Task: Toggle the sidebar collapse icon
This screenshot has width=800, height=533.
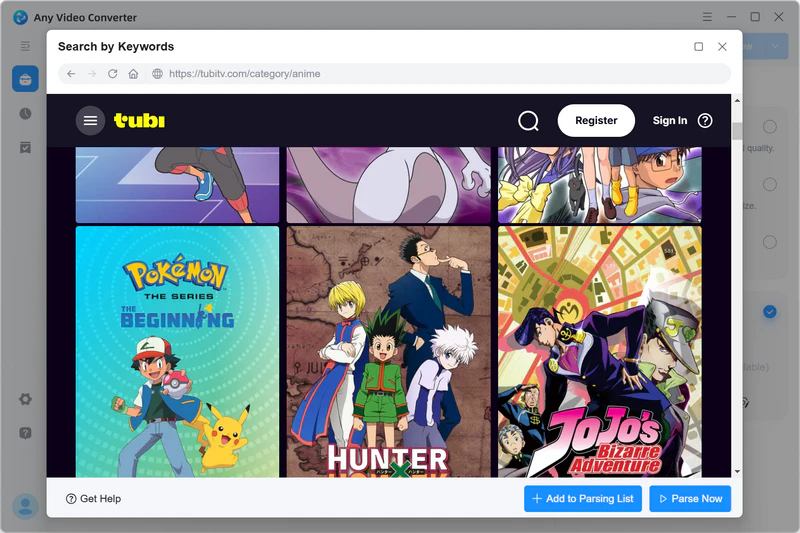Action: click(x=25, y=46)
